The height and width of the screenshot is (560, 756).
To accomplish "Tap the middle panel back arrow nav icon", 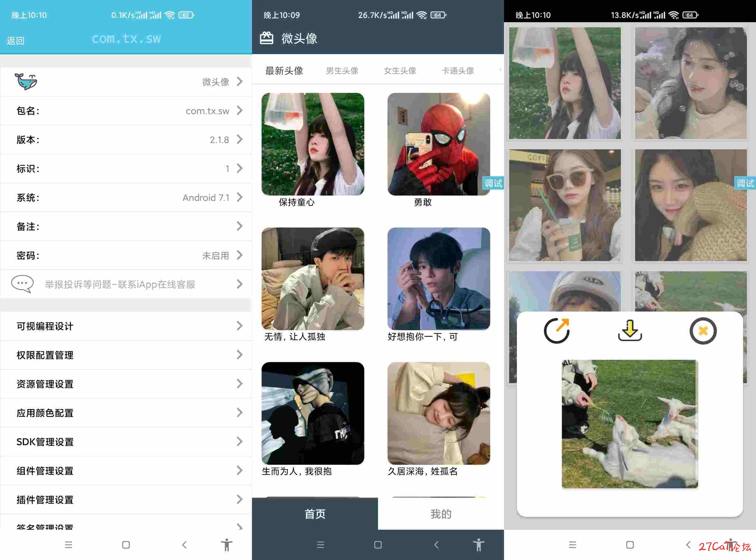I will tap(436, 545).
